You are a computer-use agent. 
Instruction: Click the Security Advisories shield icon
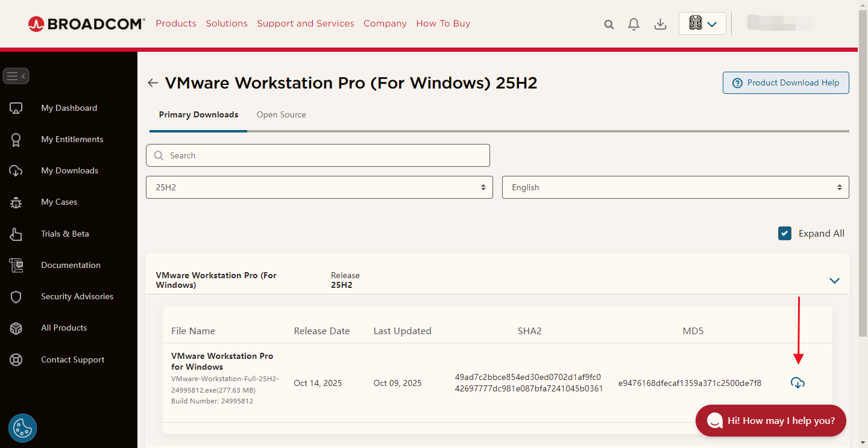[x=16, y=297]
